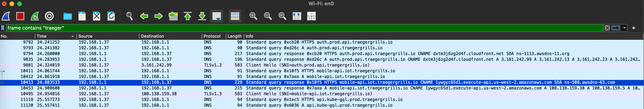Restart the current capture

click(35, 16)
